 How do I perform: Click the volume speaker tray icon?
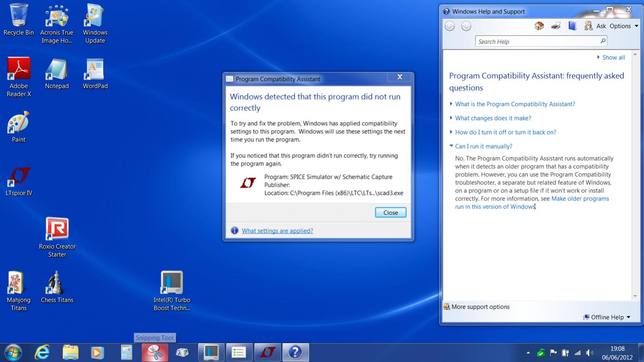(590, 353)
